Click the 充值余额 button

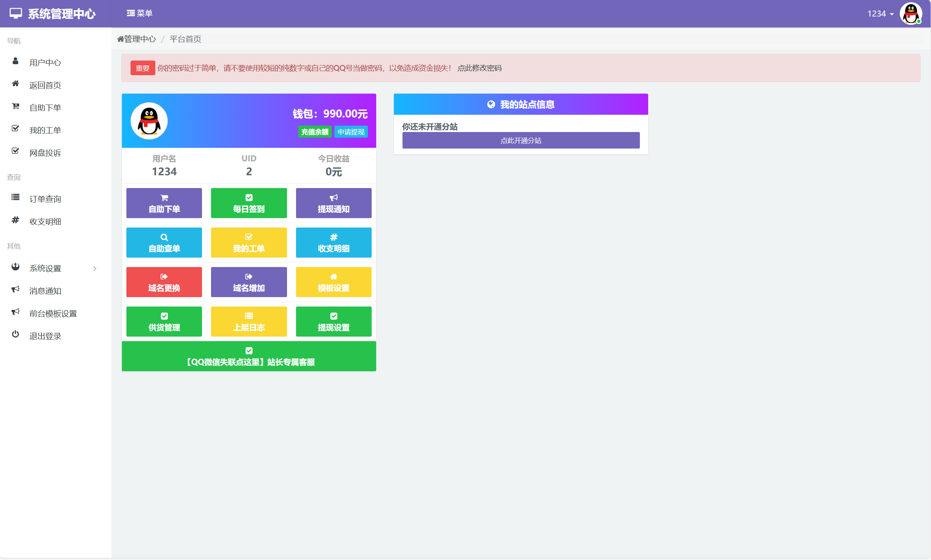click(314, 132)
